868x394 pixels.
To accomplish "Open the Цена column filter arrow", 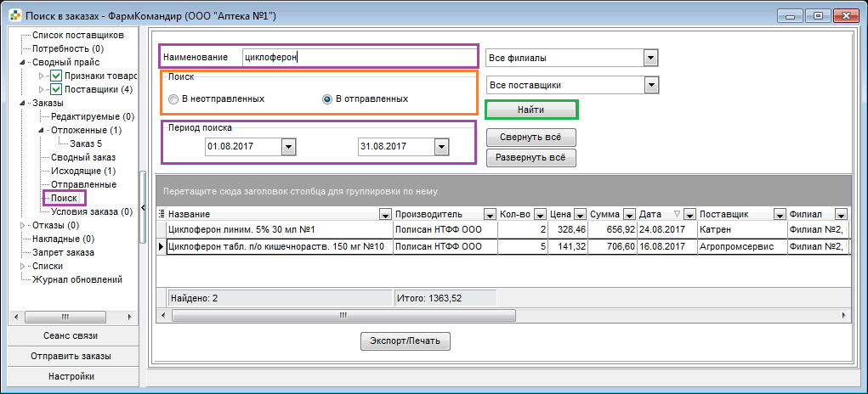I will pyautogui.click(x=580, y=214).
